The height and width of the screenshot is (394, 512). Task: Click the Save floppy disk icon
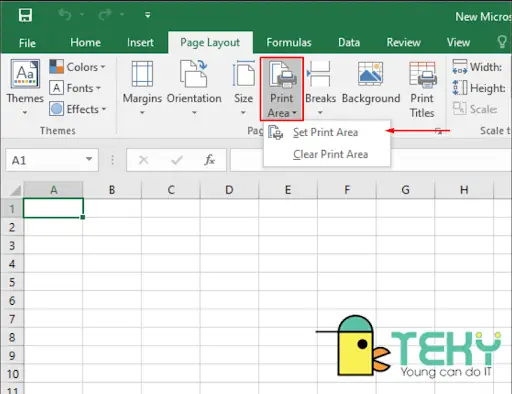pos(25,15)
